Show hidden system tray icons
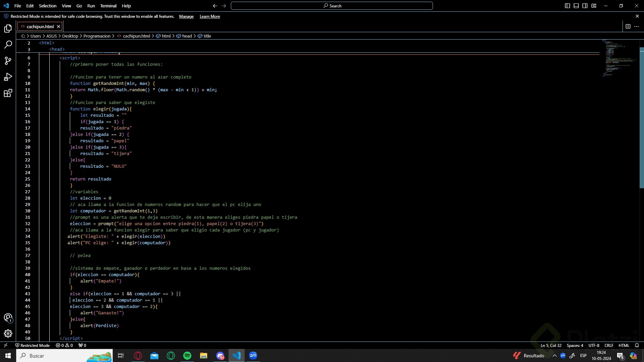644x362 pixels. click(x=554, y=356)
